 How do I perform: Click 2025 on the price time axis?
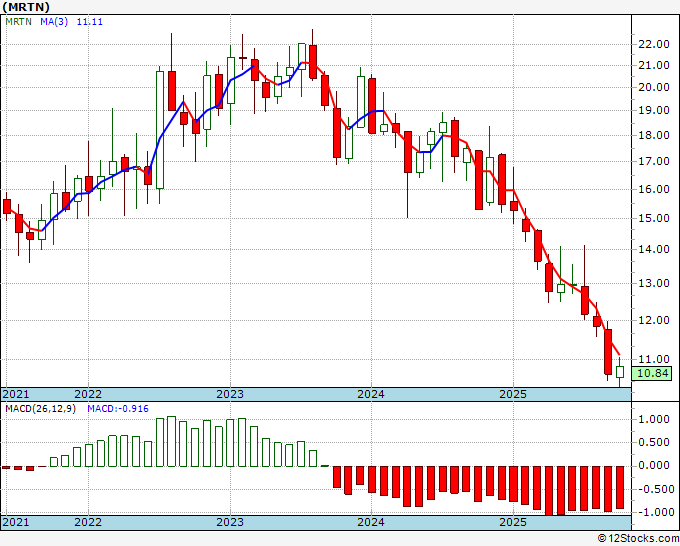coord(513,394)
